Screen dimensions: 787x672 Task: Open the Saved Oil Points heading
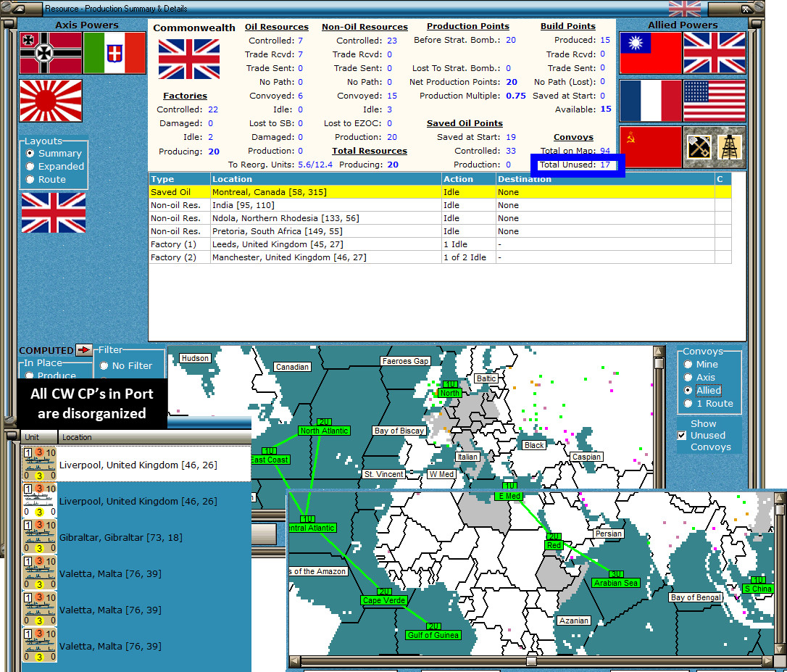pyautogui.click(x=465, y=123)
